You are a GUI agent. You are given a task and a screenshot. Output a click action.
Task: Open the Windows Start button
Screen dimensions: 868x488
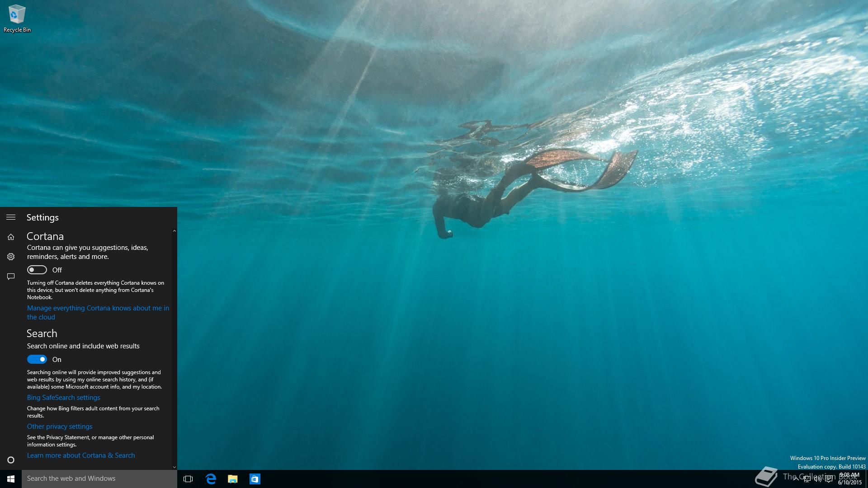click(11, 479)
